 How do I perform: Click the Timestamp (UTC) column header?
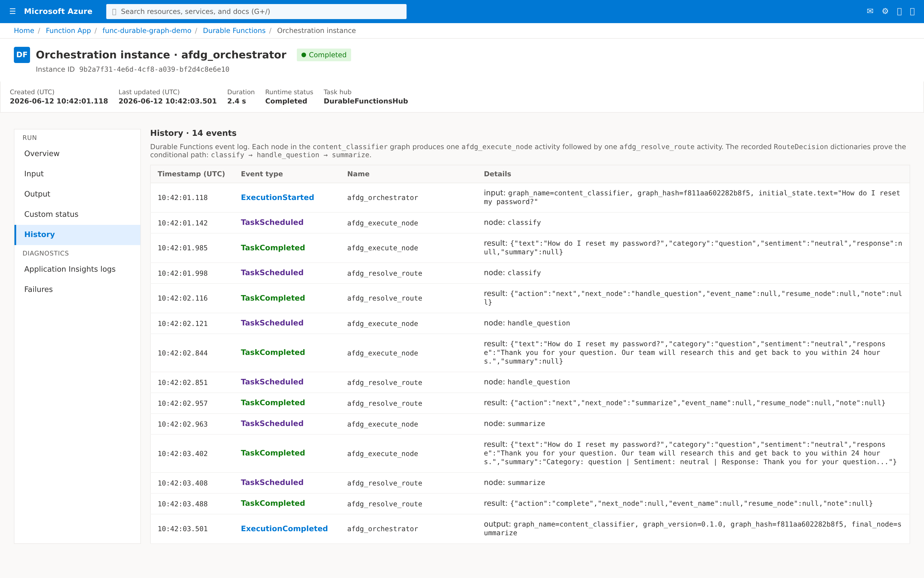[x=191, y=174]
